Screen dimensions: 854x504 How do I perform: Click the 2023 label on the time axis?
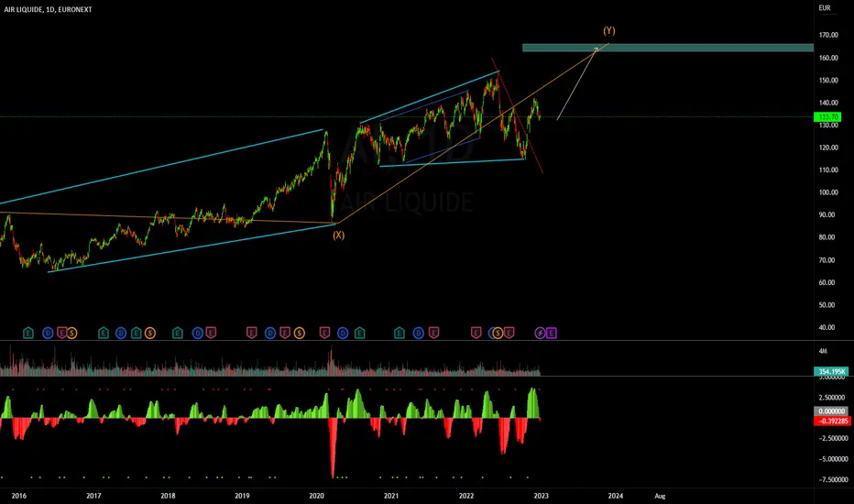tap(541, 496)
